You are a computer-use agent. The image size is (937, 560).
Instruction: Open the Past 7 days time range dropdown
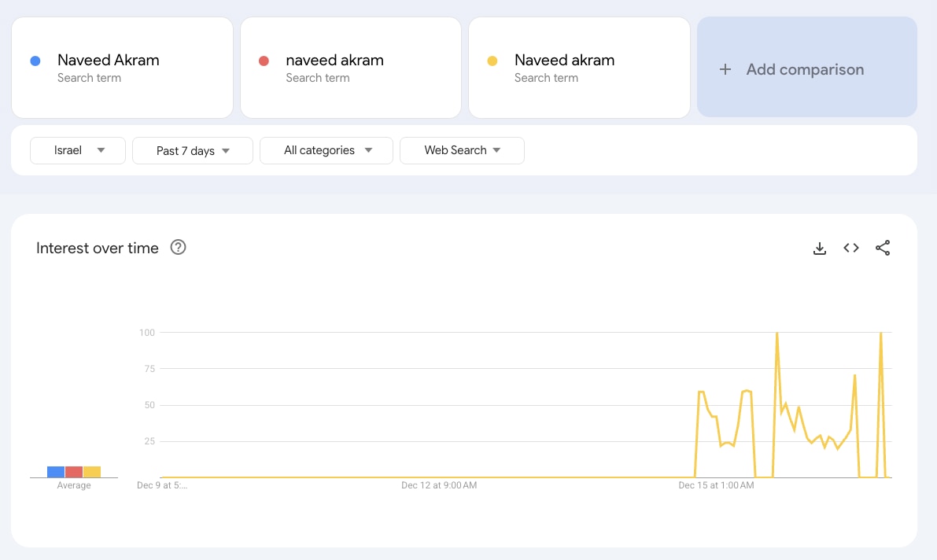click(x=192, y=150)
